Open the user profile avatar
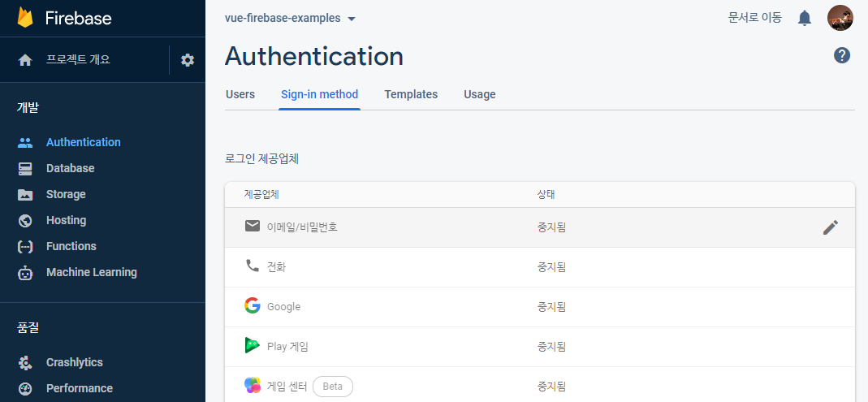Viewport: 868px width, 402px height. click(x=840, y=18)
